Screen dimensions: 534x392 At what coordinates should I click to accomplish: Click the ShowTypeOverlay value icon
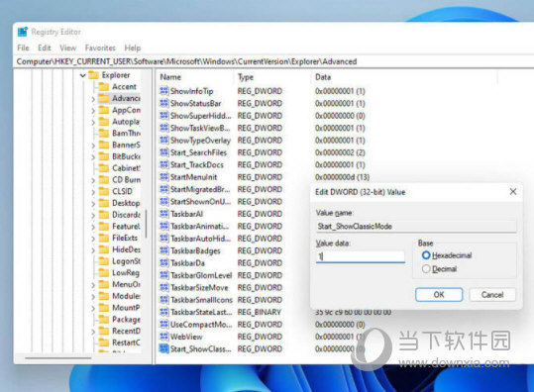pos(164,140)
